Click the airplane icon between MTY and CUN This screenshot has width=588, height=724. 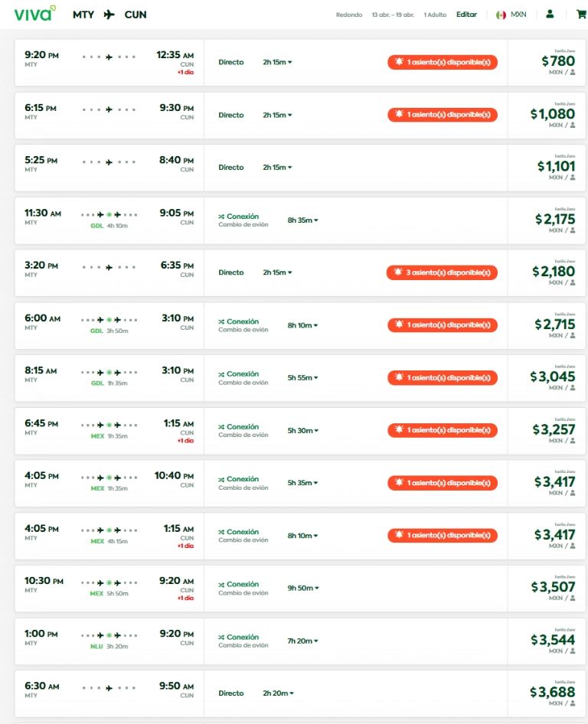109,15
